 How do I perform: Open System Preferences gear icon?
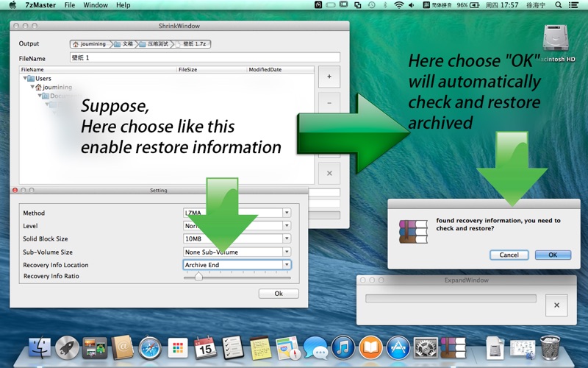click(426, 347)
